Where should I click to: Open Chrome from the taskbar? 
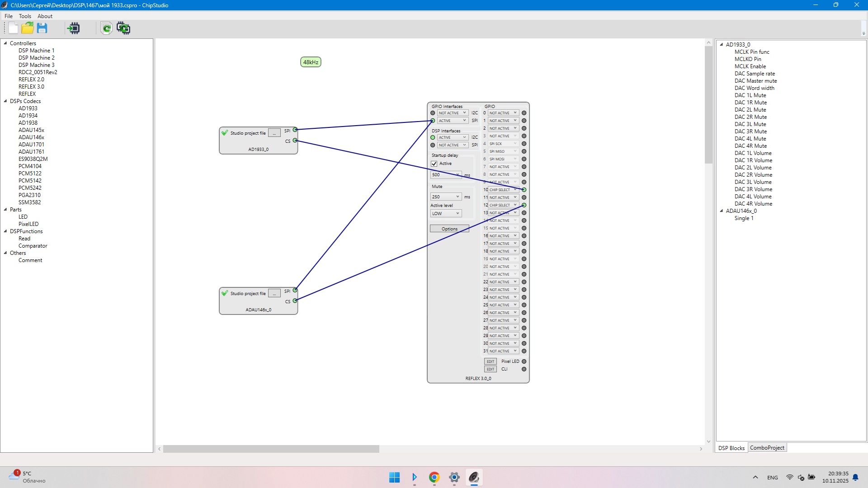click(434, 477)
